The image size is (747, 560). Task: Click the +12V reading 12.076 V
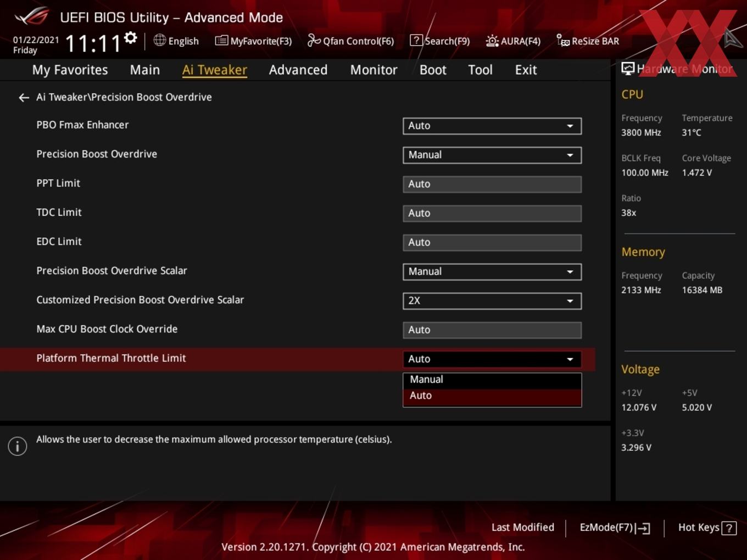[639, 408]
